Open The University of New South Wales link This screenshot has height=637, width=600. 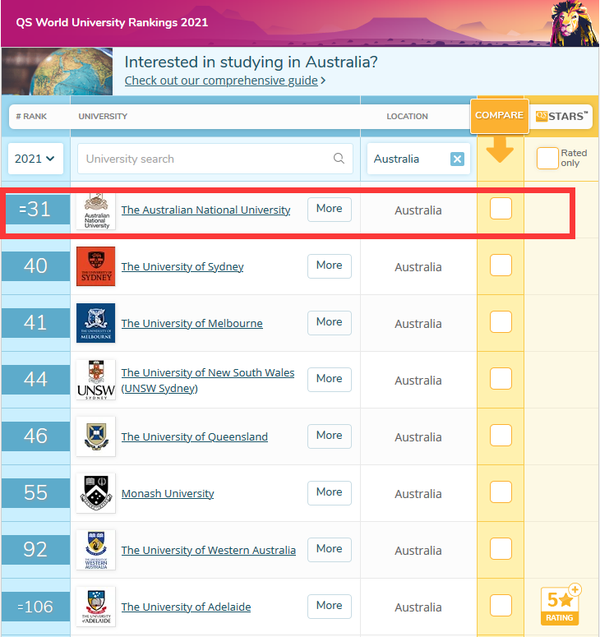[208, 380]
